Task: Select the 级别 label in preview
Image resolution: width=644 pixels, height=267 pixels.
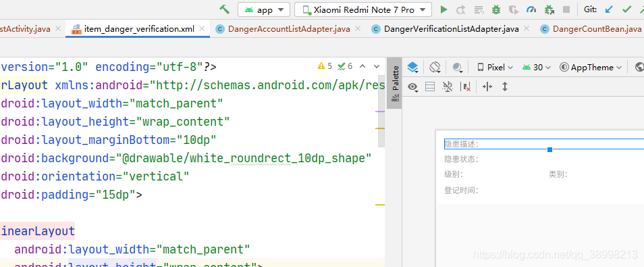Action: (x=454, y=174)
